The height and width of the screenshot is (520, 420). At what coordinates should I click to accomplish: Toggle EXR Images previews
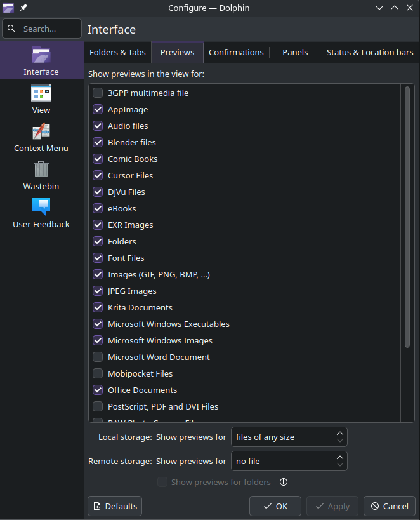(x=98, y=225)
